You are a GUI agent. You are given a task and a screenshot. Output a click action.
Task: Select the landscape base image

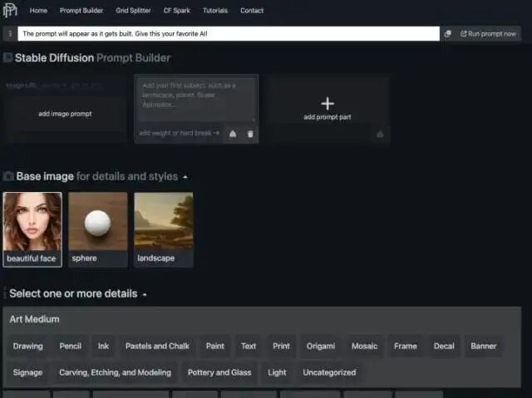tap(164, 229)
